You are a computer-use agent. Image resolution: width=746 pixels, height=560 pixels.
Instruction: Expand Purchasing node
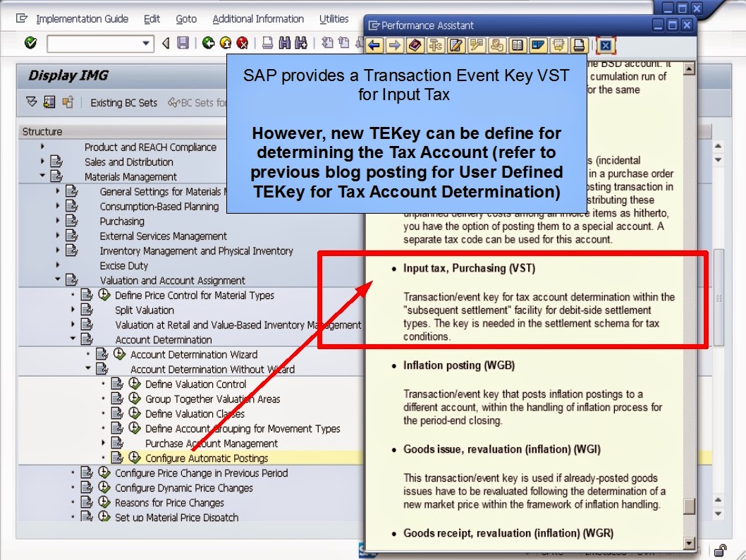tap(58, 221)
